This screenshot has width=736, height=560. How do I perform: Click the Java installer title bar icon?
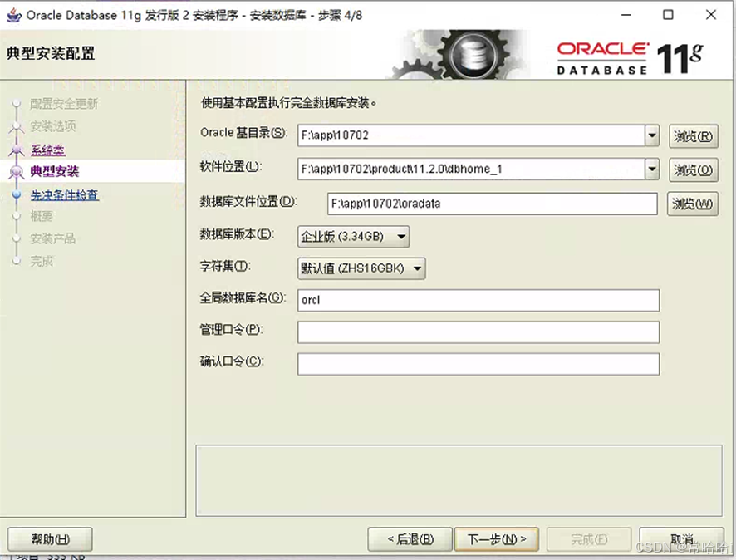[13, 15]
